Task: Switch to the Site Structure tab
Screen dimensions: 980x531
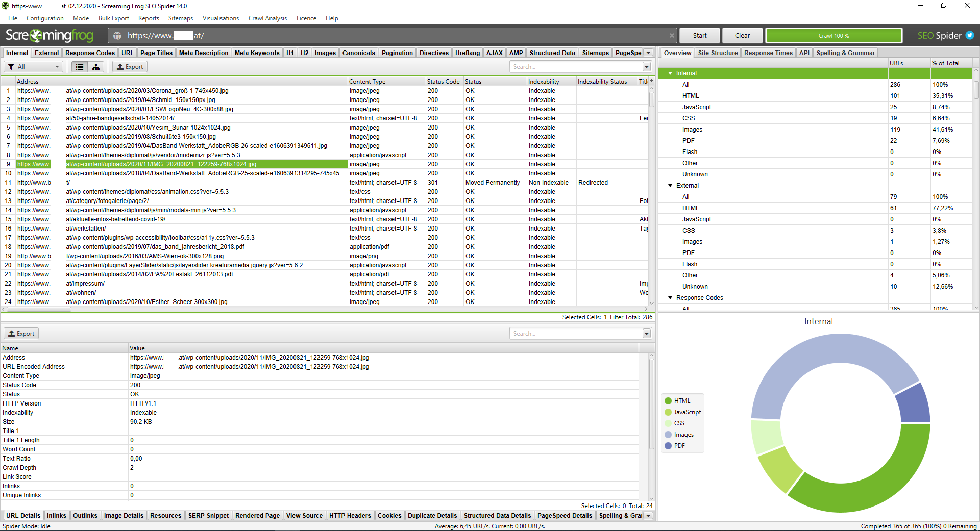Action: (717, 53)
